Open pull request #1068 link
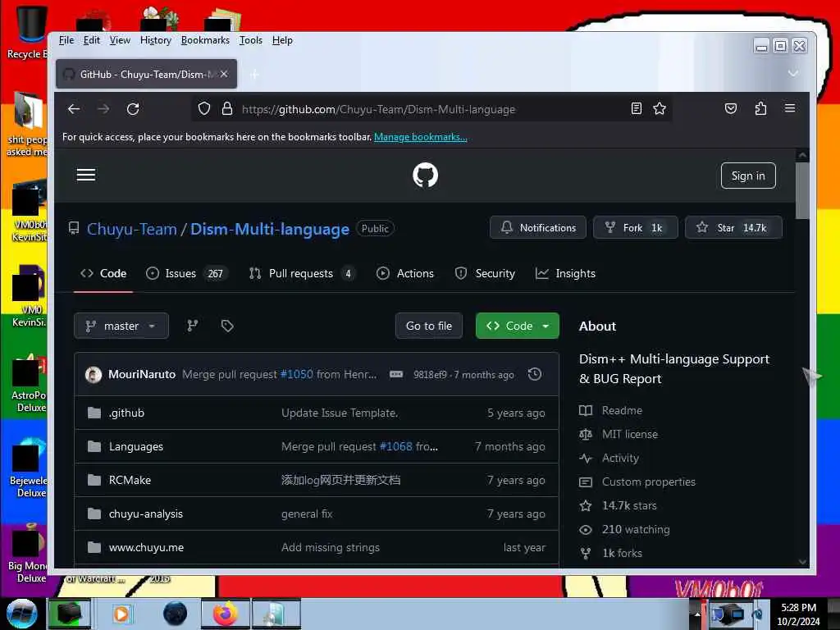This screenshot has height=630, width=840. [396, 446]
